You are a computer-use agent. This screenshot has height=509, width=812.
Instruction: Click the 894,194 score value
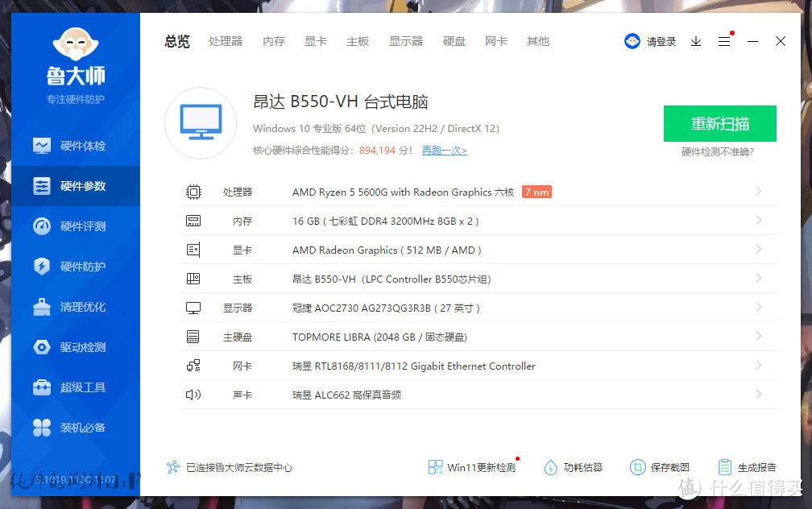377,151
